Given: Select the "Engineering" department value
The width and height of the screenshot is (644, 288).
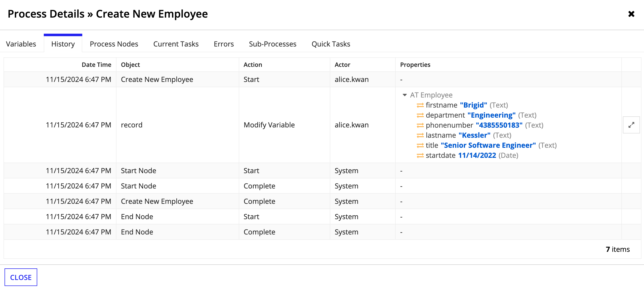Looking at the screenshot, I should pyautogui.click(x=492, y=115).
